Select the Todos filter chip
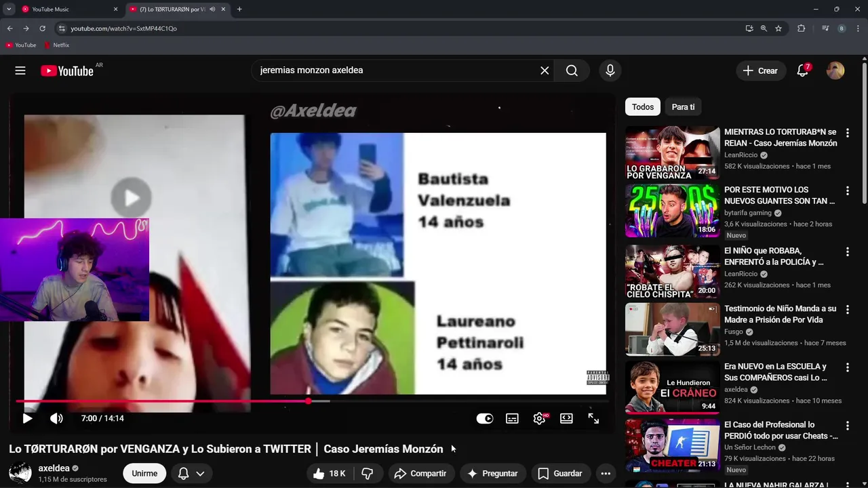The height and width of the screenshot is (488, 868). (x=643, y=107)
